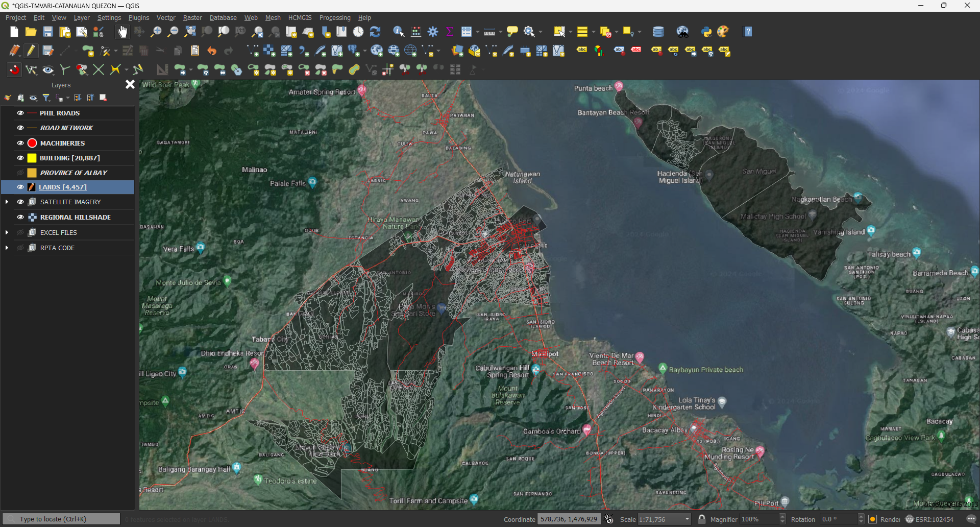This screenshot has width=980, height=527.
Task: Hide the PHIL ROADS layer
Action: [x=20, y=113]
